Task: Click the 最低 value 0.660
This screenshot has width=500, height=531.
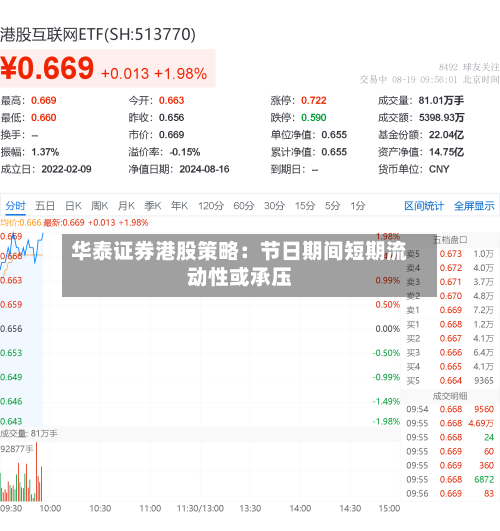Action: 44,118
